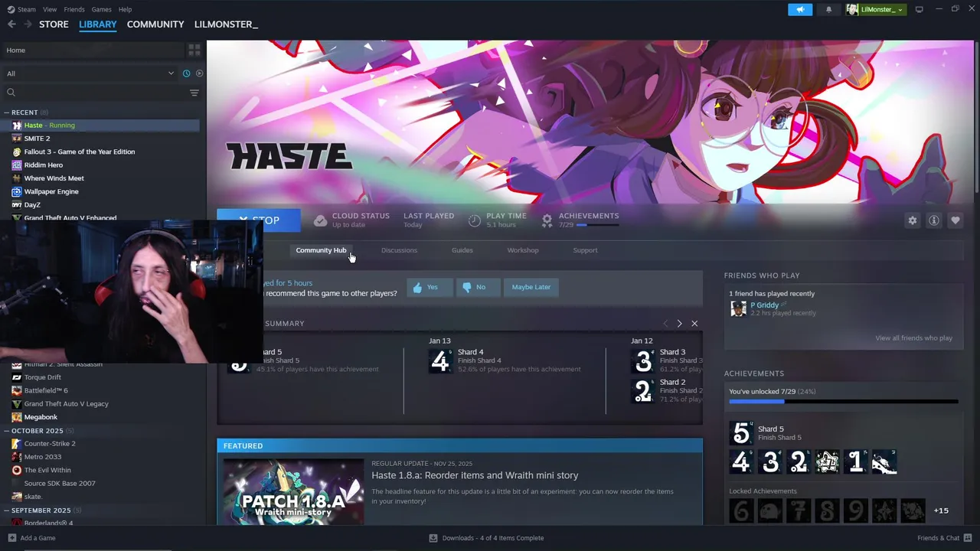Select Fallout 3 Game of the Year Edition
This screenshot has height=551, width=980.
80,152
